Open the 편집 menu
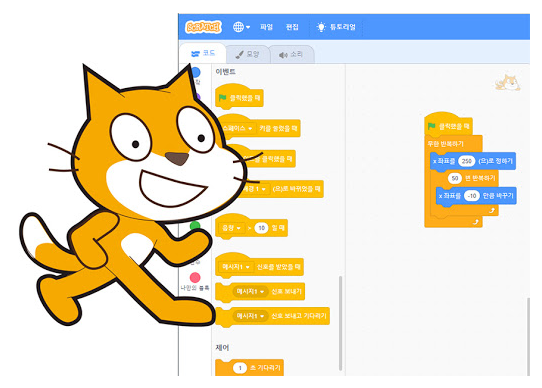Screen dimensions: 542x388 pos(292,27)
